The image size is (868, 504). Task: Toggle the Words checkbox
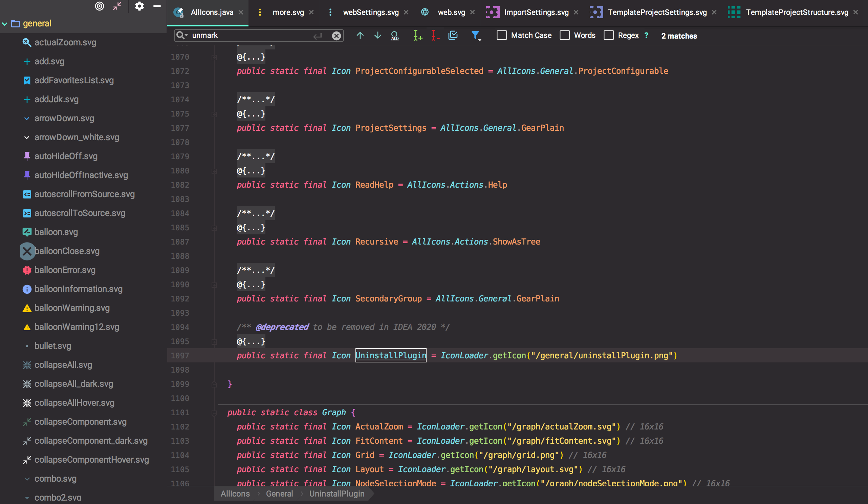click(565, 36)
